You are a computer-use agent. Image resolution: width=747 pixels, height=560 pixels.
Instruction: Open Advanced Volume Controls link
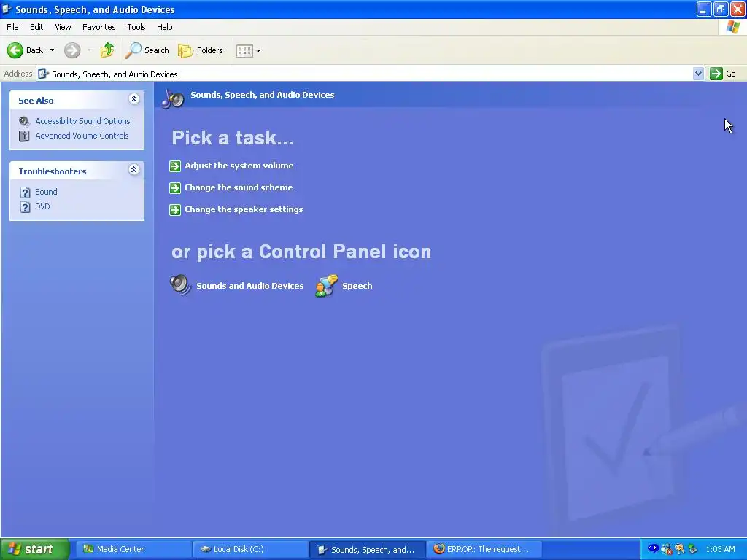click(x=82, y=136)
